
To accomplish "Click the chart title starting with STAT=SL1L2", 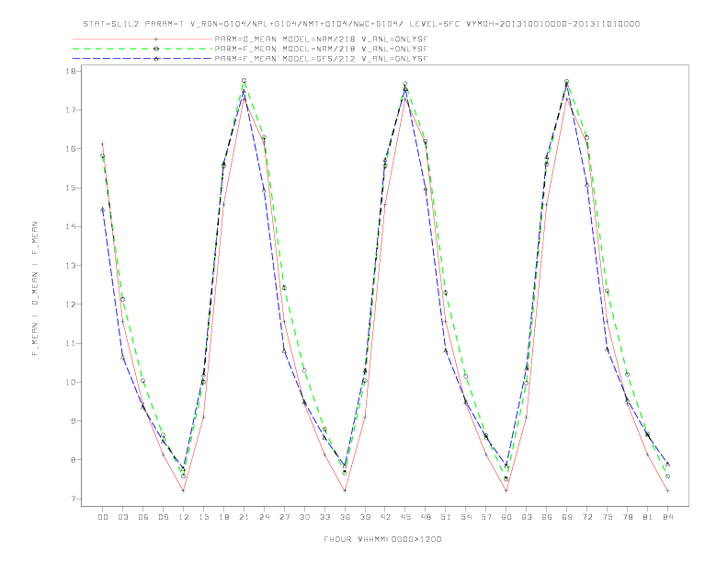I will [361, 24].
